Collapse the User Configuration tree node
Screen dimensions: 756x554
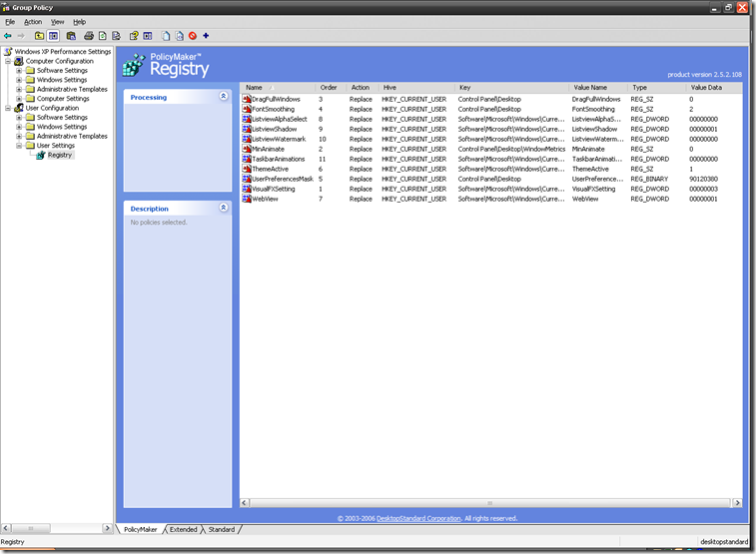click(8, 108)
